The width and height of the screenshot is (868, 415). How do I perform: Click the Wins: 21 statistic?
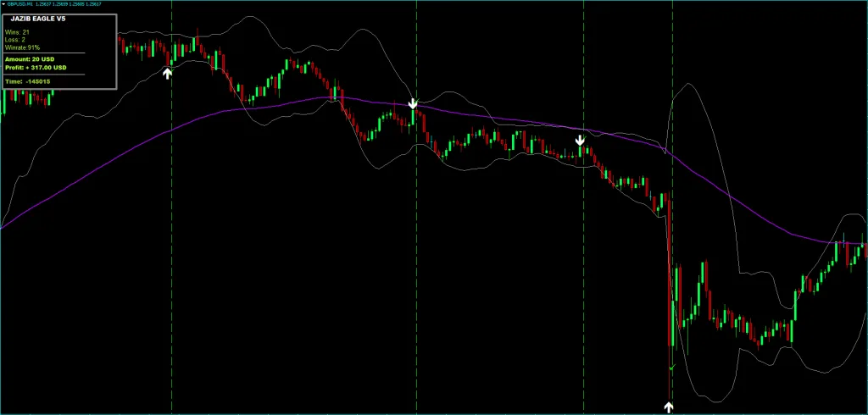[17, 33]
